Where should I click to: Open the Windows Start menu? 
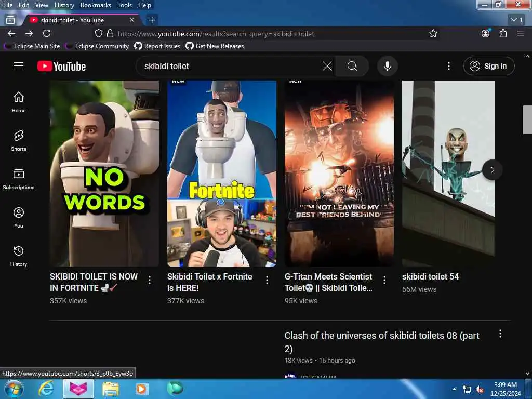(14, 389)
